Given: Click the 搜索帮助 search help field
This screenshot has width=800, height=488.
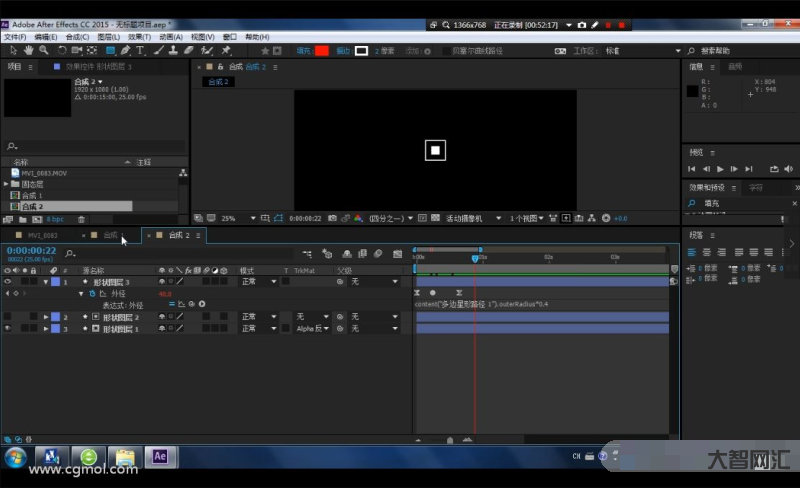Looking at the screenshot, I should click(714, 51).
